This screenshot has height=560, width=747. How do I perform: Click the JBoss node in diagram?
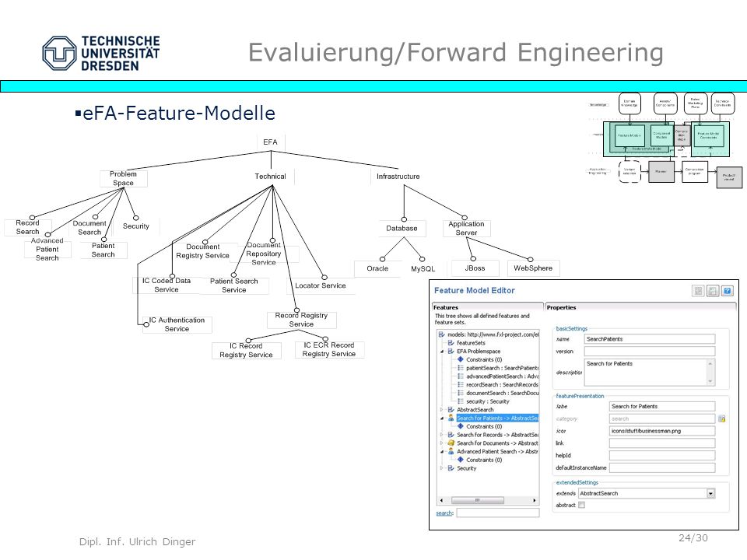(475, 268)
